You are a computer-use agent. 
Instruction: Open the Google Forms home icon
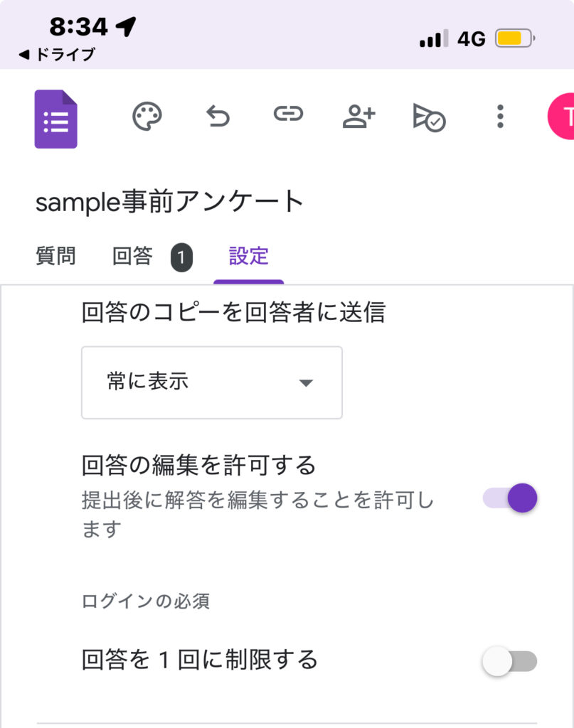click(x=55, y=119)
